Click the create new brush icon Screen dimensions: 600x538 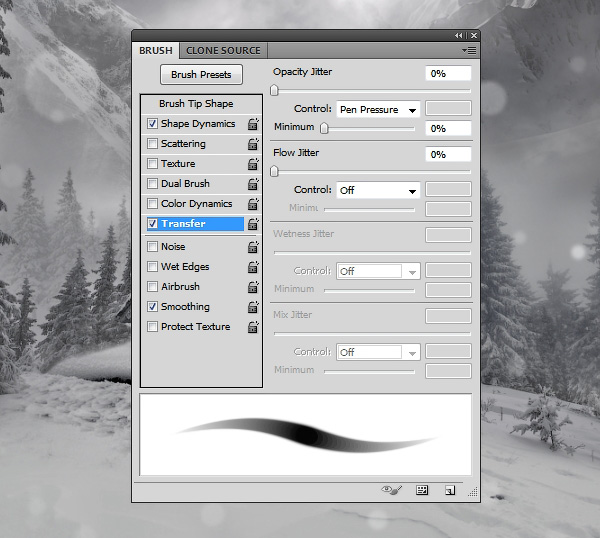(x=450, y=490)
